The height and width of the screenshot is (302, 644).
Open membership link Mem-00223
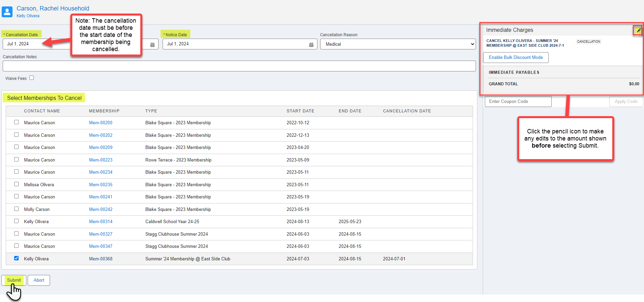tap(101, 160)
